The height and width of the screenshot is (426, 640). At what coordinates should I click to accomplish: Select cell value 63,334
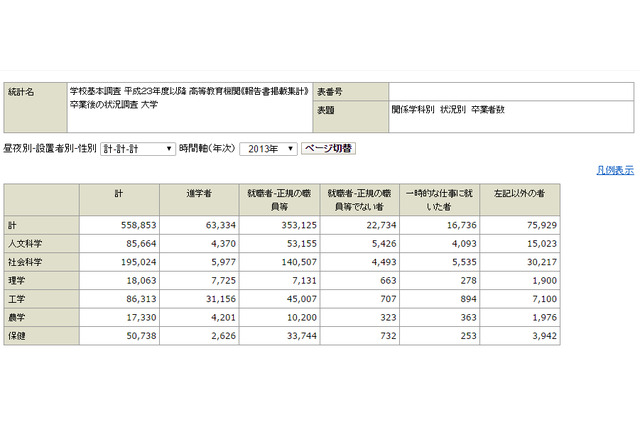pyautogui.click(x=221, y=225)
